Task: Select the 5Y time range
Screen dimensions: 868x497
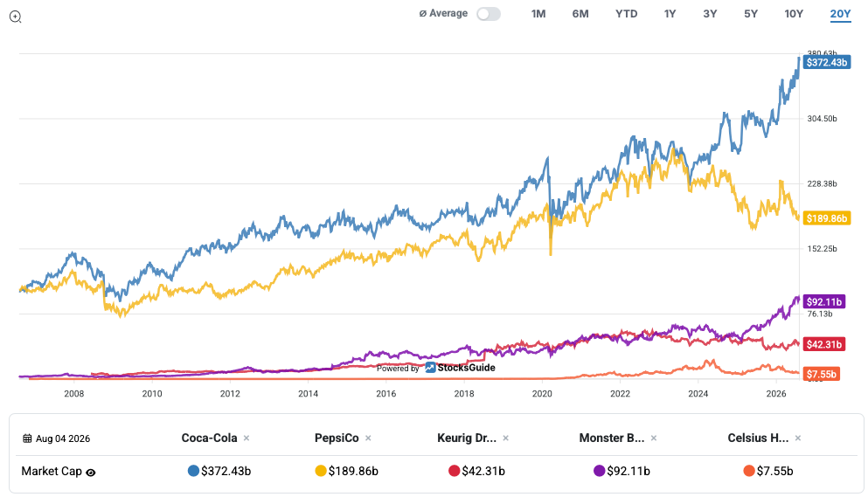Action: (751, 14)
